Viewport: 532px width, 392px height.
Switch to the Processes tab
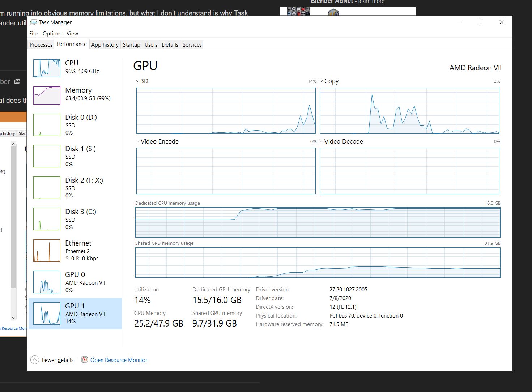(x=41, y=44)
